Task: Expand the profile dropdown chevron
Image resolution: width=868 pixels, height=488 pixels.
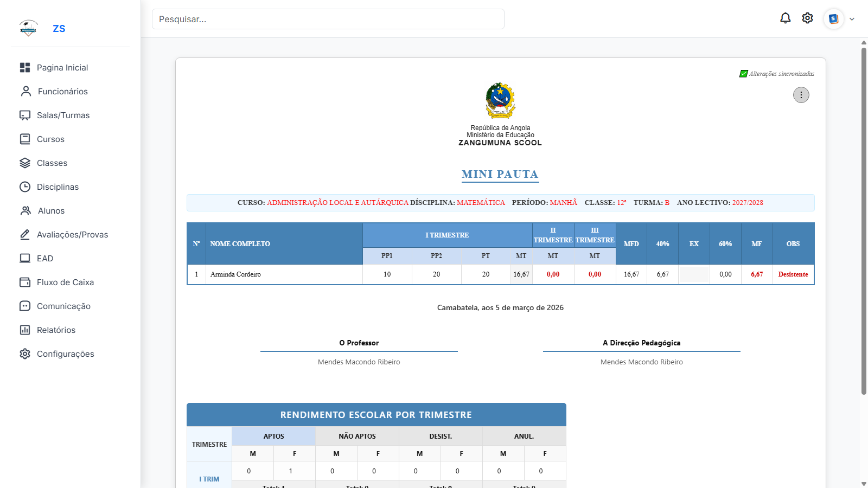Action: pyautogui.click(x=852, y=19)
